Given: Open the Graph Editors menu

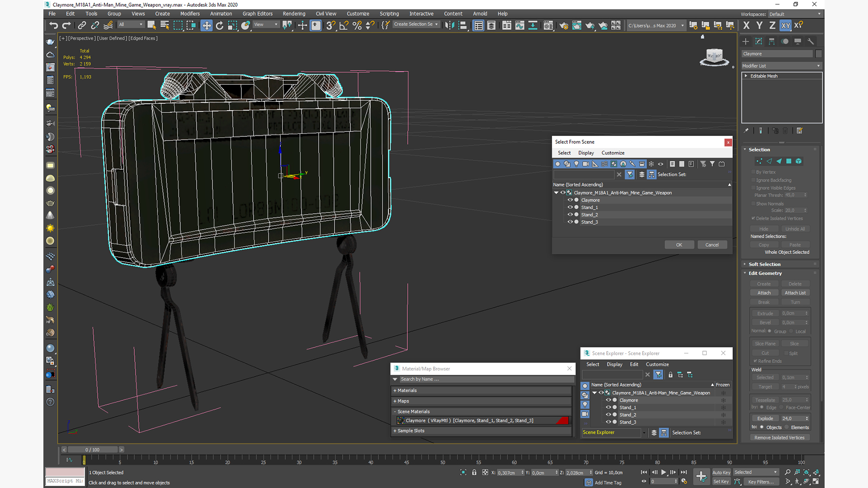Looking at the screenshot, I should pyautogui.click(x=257, y=14).
